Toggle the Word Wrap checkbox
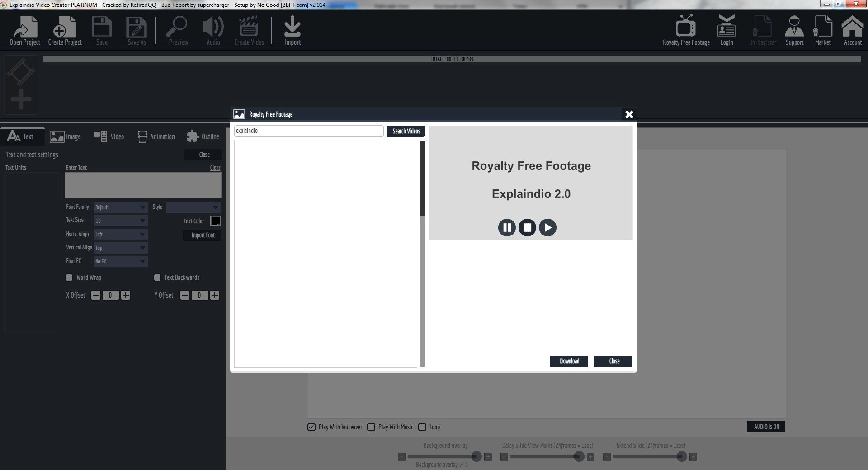 pyautogui.click(x=69, y=277)
